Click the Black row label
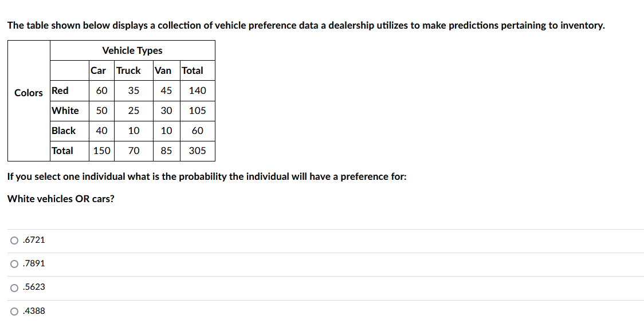Image resolution: width=644 pixels, height=331 pixels. click(64, 131)
